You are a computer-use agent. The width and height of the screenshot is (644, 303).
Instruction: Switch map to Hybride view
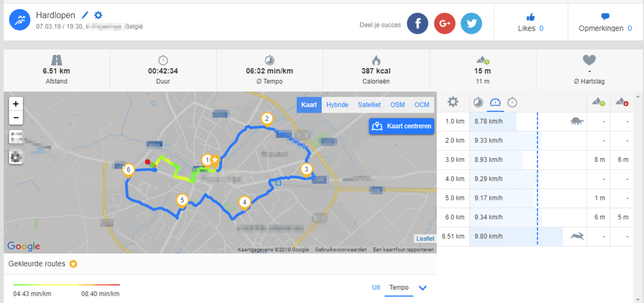click(337, 105)
